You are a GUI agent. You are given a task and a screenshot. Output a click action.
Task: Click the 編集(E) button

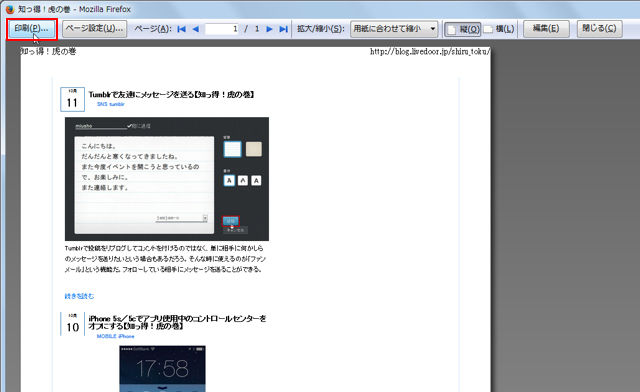[546, 29]
